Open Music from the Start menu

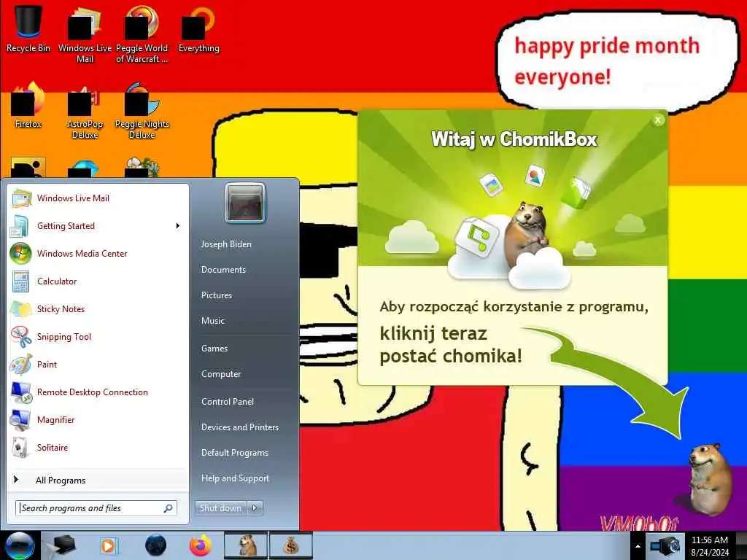tap(212, 321)
